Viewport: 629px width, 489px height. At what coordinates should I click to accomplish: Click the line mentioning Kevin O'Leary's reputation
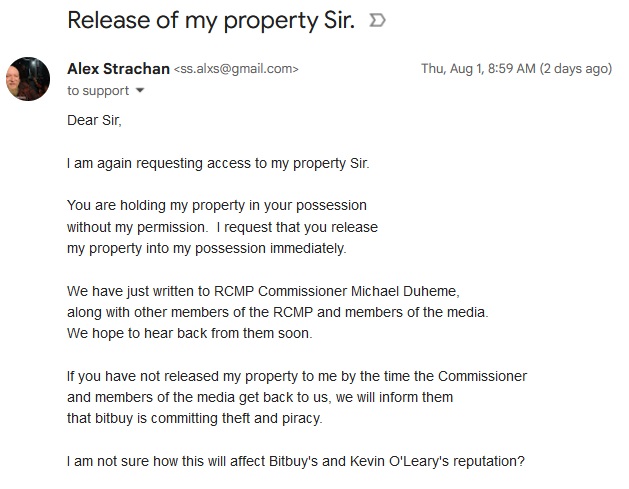coord(296,461)
